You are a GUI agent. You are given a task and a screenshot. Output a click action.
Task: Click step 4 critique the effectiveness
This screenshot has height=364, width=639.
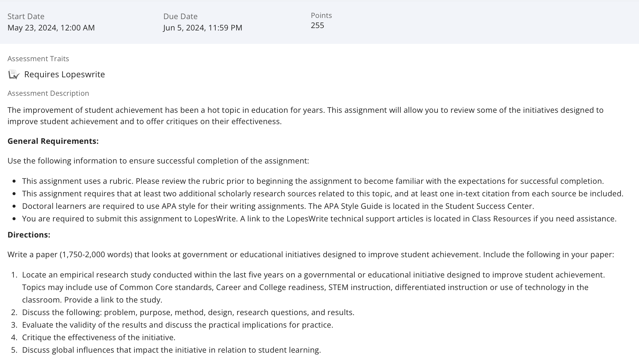[99, 337]
